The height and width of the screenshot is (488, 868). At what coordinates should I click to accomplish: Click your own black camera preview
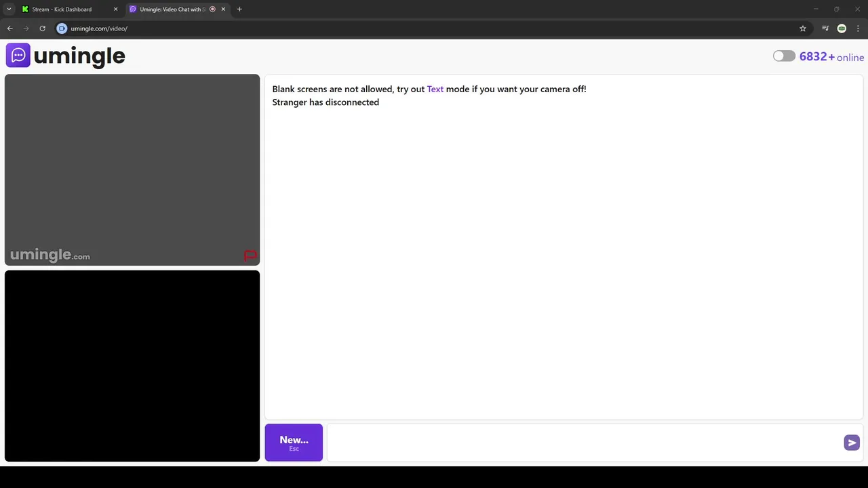click(x=132, y=366)
